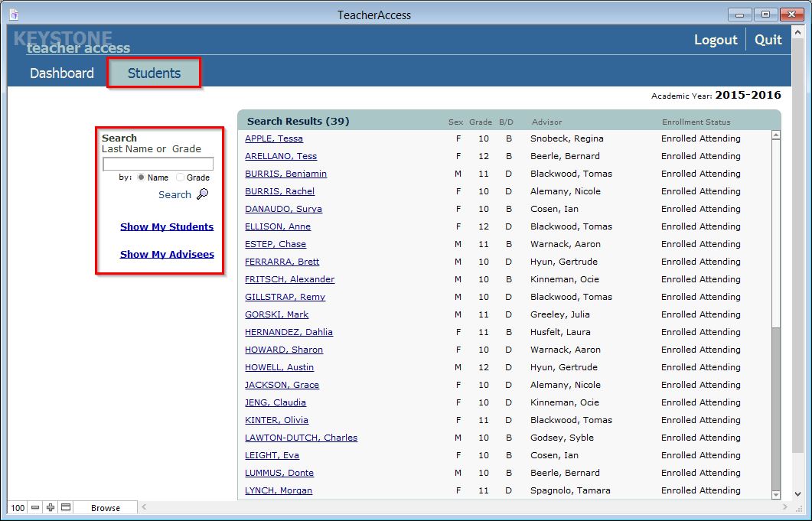812x521 pixels.
Task: Click the TeacherAccess app icon in title bar
Action: pyautogui.click(x=13, y=15)
